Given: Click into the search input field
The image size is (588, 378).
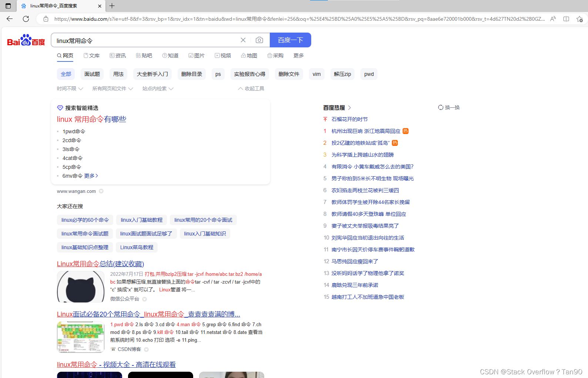Looking at the screenshot, I should [146, 40].
